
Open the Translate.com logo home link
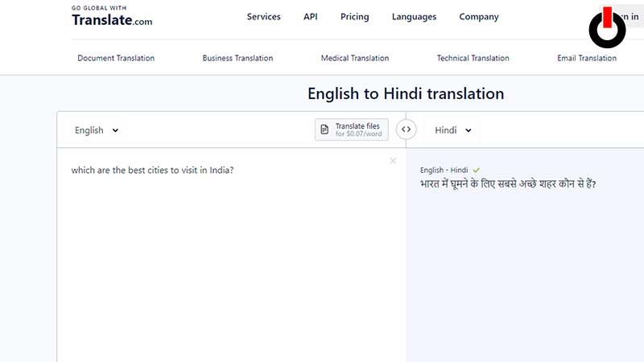point(112,16)
